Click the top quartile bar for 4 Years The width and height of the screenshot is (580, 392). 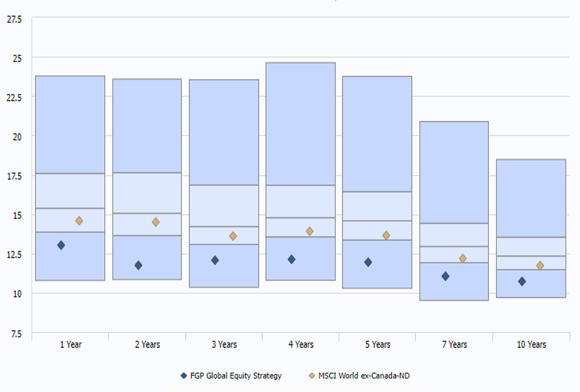[300, 124]
